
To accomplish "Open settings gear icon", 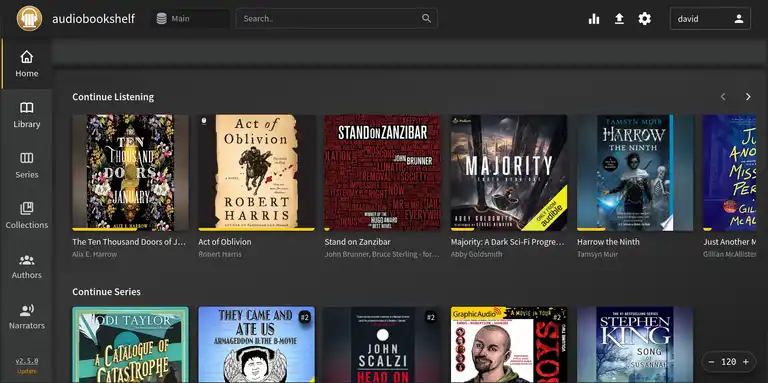I will point(645,19).
